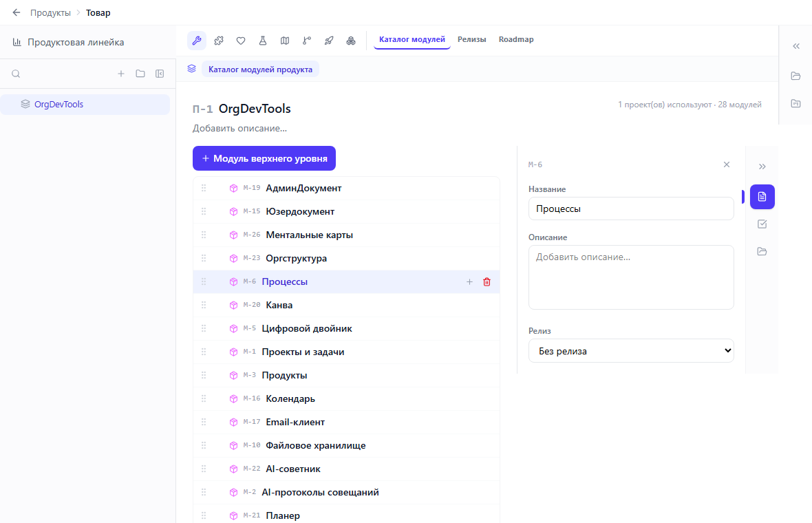Click the Каталог модулей продукта chip
Viewport: 812px width, 523px height.
[x=261, y=70]
